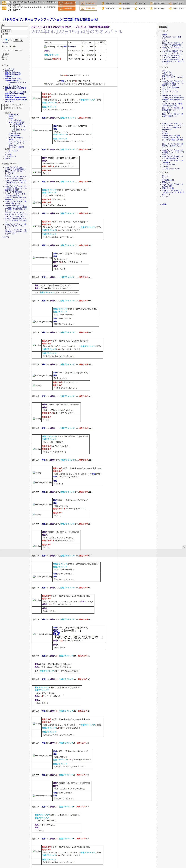Open 軽行事連絡板 board link
Screen dimensions: 186x868
click(13, 115)
